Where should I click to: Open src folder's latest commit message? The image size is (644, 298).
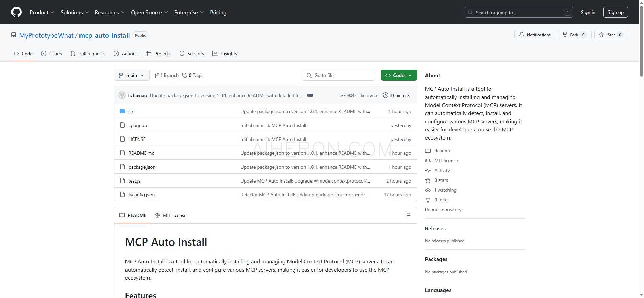click(305, 111)
